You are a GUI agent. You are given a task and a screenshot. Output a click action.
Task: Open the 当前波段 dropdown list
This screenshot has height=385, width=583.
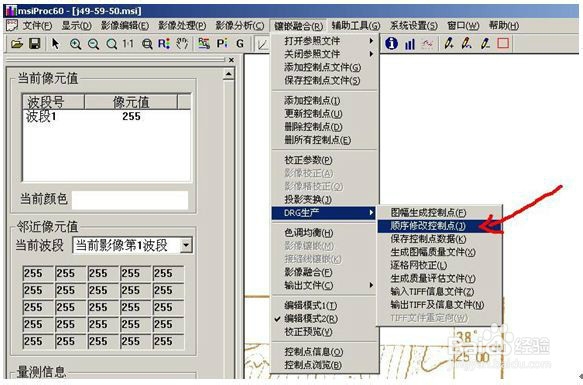(186, 246)
